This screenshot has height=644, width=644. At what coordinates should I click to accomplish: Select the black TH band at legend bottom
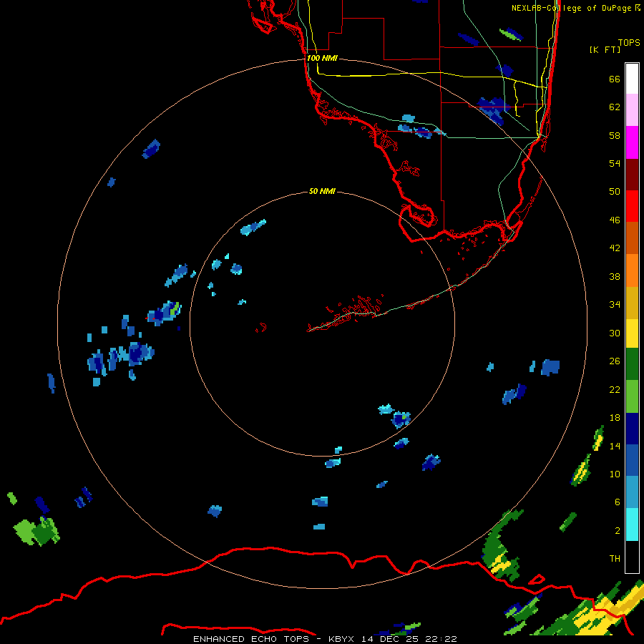pos(632,557)
